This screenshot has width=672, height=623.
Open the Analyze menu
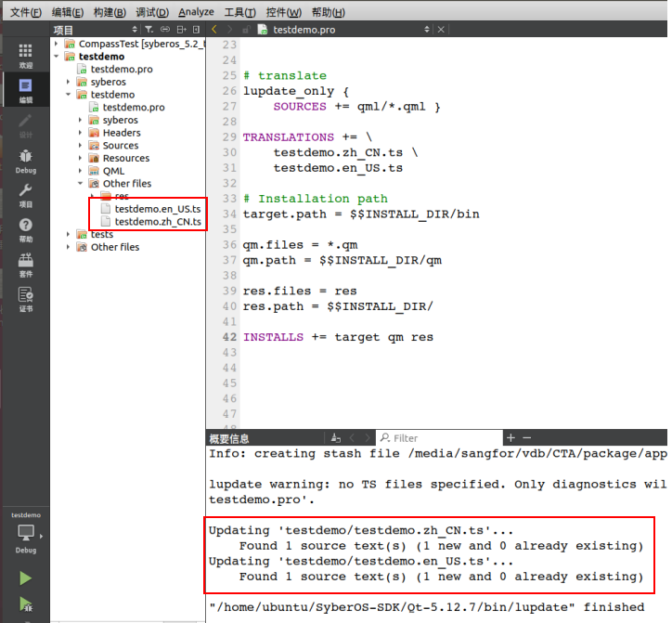(196, 12)
